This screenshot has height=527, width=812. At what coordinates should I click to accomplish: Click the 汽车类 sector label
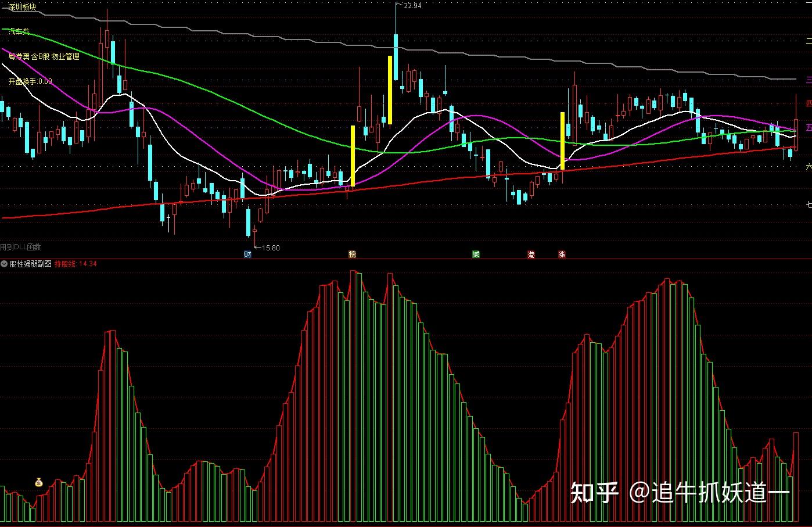pyautogui.click(x=19, y=31)
